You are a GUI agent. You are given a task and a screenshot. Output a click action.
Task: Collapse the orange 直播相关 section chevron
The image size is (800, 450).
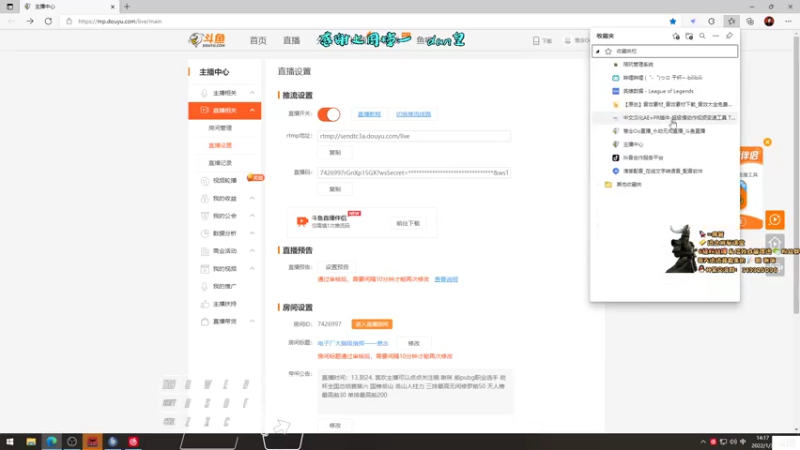coord(252,110)
